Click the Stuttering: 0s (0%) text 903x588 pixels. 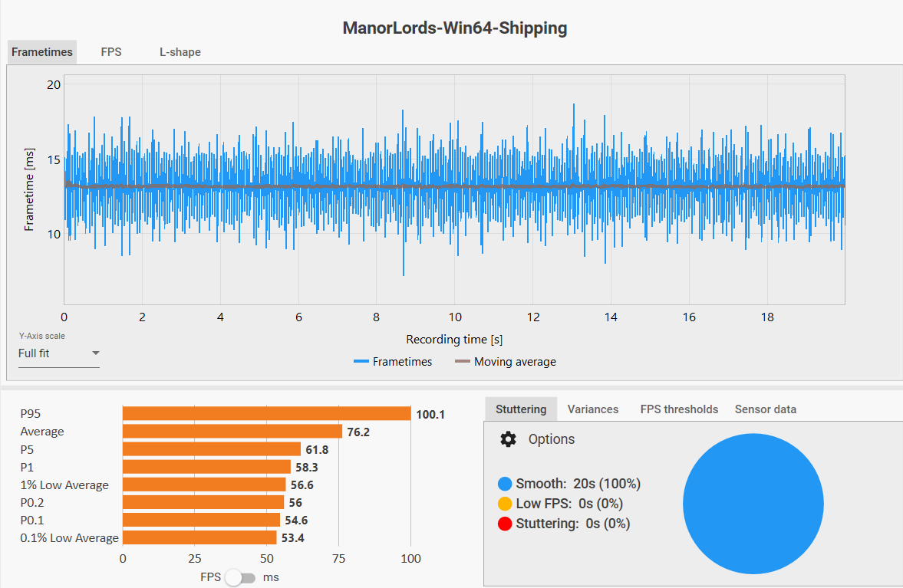[573, 524]
